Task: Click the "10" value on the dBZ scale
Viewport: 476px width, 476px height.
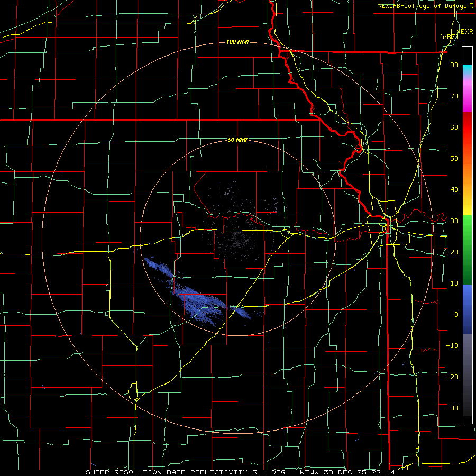Action: pyautogui.click(x=454, y=283)
